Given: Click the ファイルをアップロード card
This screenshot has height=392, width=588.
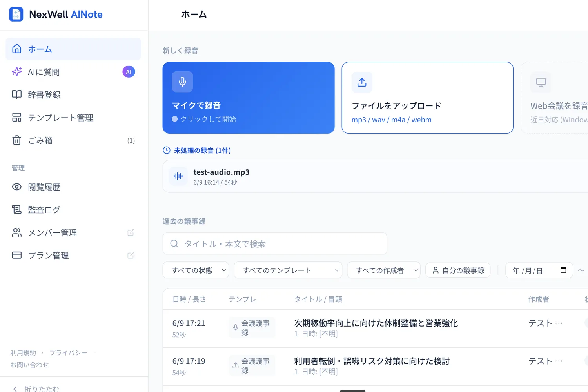Looking at the screenshot, I should pyautogui.click(x=428, y=98).
